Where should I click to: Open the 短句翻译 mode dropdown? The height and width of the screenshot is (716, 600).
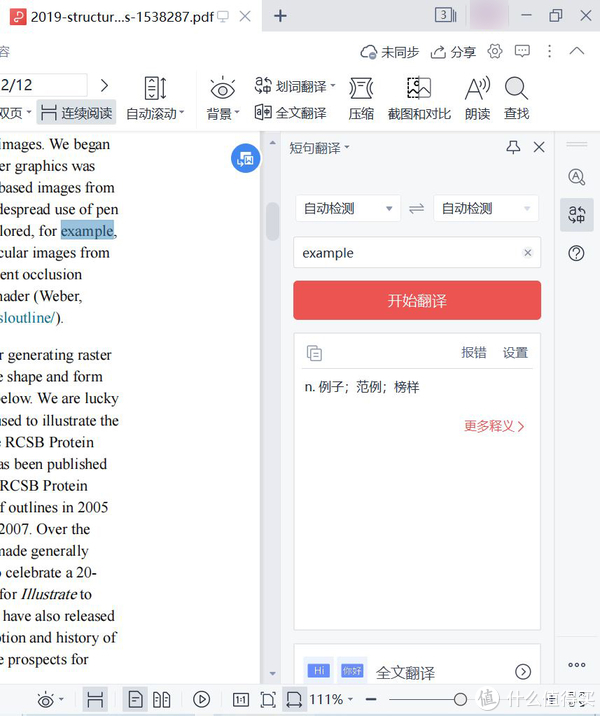319,148
